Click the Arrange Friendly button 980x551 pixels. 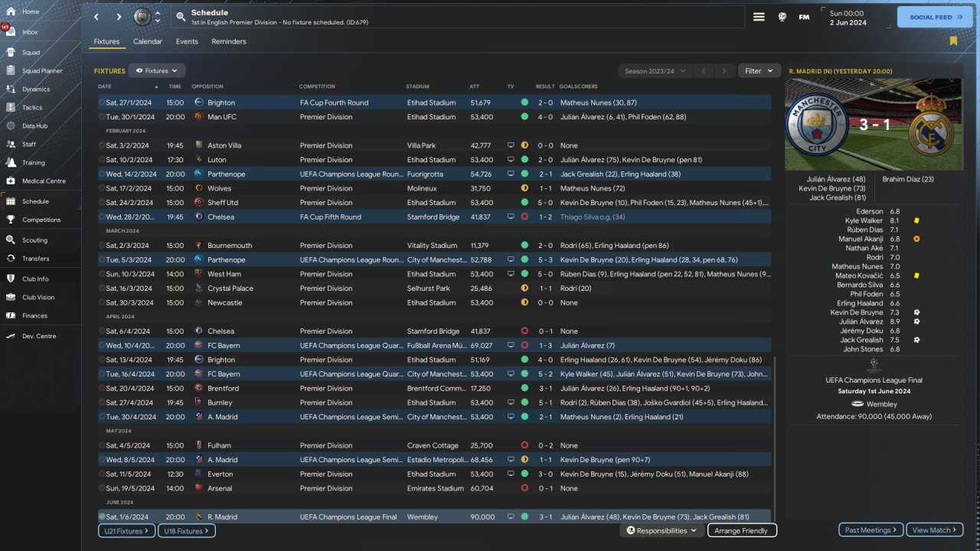742,530
